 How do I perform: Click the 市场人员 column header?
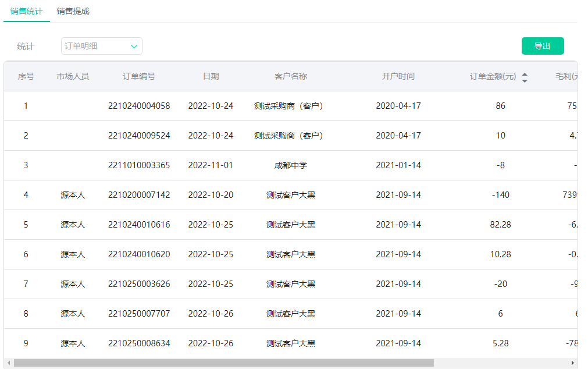pyautogui.click(x=72, y=76)
